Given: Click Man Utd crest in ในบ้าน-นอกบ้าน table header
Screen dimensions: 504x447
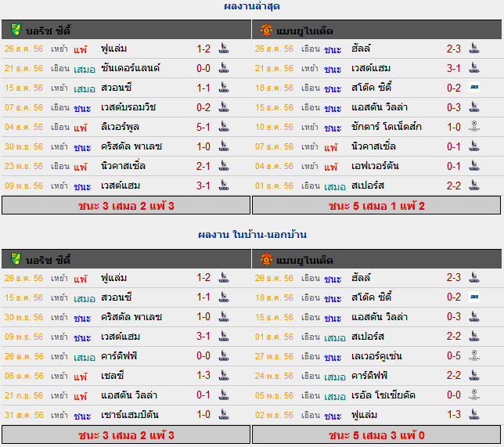Looking at the screenshot, I should click(x=266, y=259).
